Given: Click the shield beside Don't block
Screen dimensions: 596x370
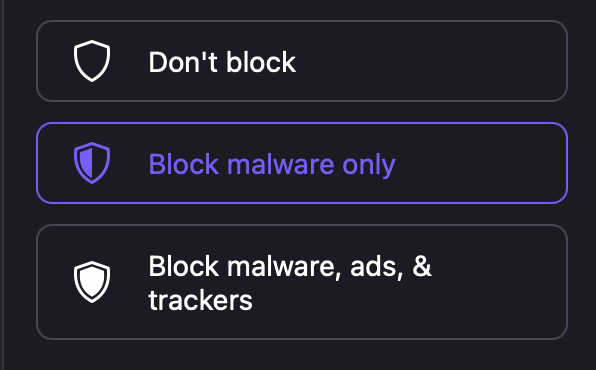Looking at the screenshot, I should (92, 61).
